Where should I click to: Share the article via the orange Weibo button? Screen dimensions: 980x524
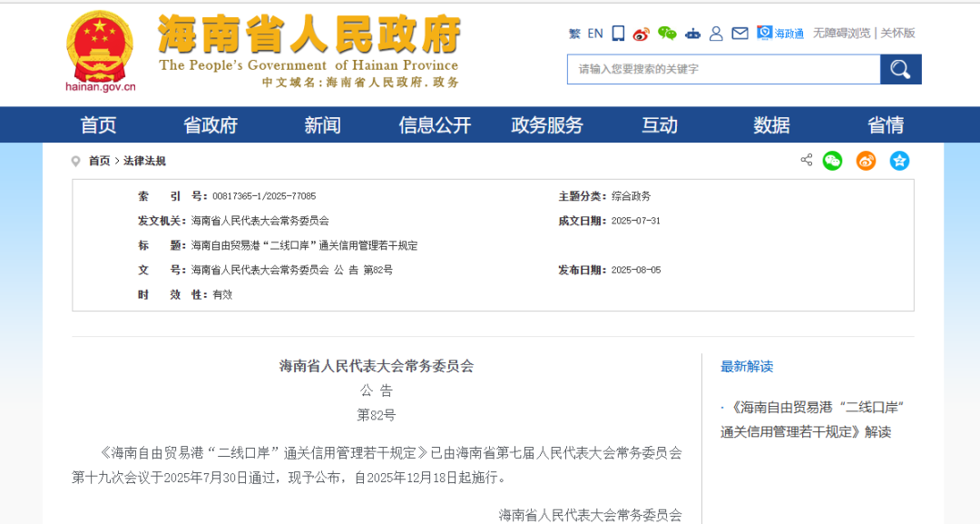tap(865, 161)
